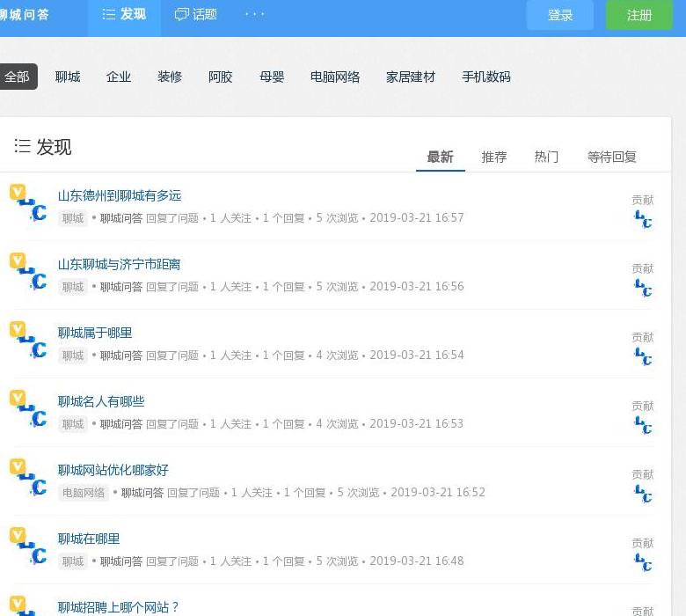The width and height of the screenshot is (686, 616).
Task: Select the 家居建材 category filter
Action: [x=411, y=77]
